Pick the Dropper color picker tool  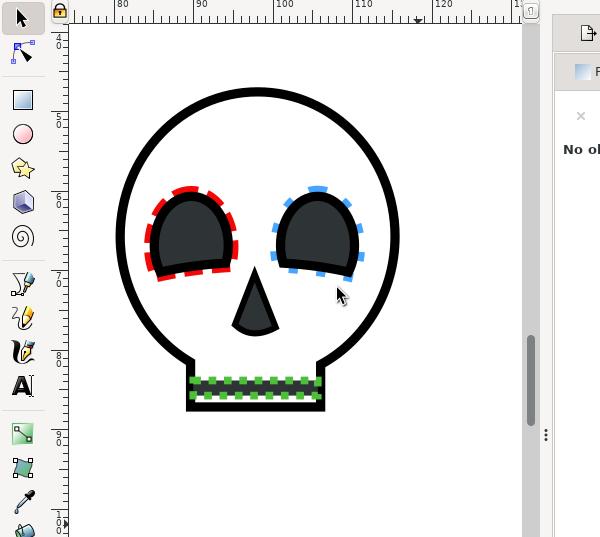click(x=22, y=502)
